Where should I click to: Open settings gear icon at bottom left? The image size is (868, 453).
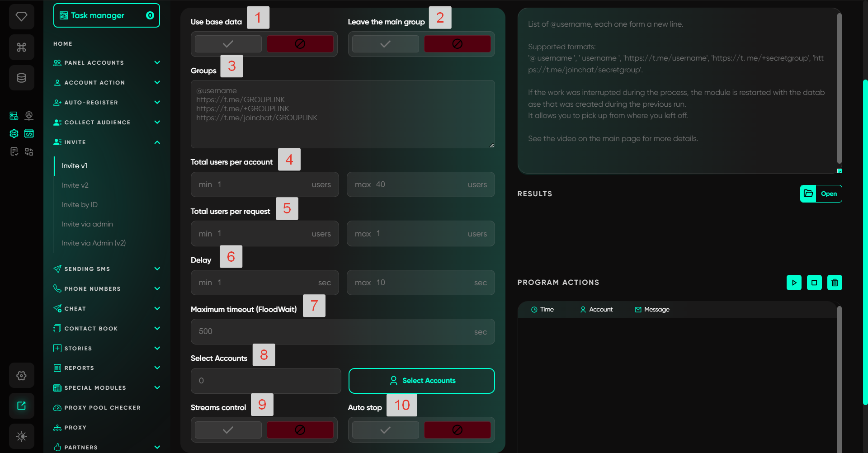click(21, 376)
